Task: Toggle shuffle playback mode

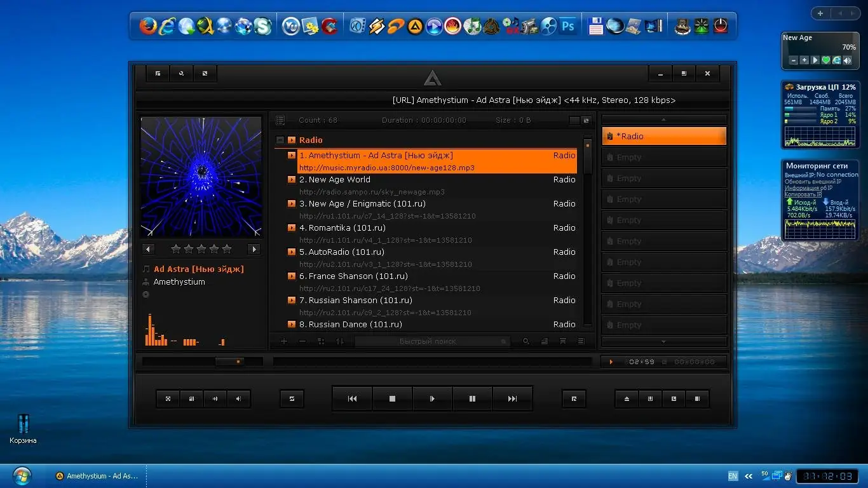Action: coord(292,398)
